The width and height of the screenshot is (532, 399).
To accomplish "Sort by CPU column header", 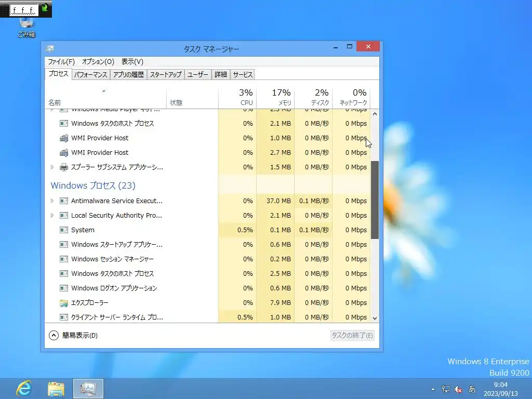I will point(237,98).
